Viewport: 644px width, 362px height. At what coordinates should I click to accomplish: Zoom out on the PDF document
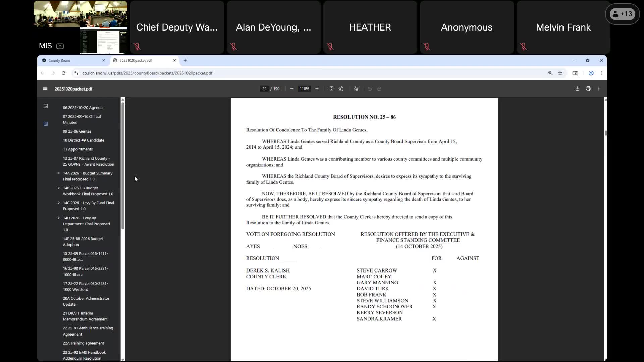pyautogui.click(x=292, y=89)
